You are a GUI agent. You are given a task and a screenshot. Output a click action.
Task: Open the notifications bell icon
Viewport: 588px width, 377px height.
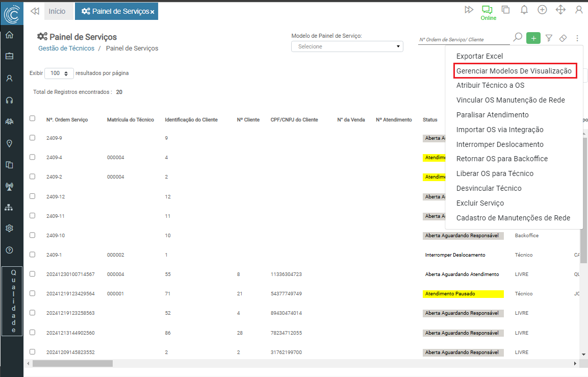(524, 10)
